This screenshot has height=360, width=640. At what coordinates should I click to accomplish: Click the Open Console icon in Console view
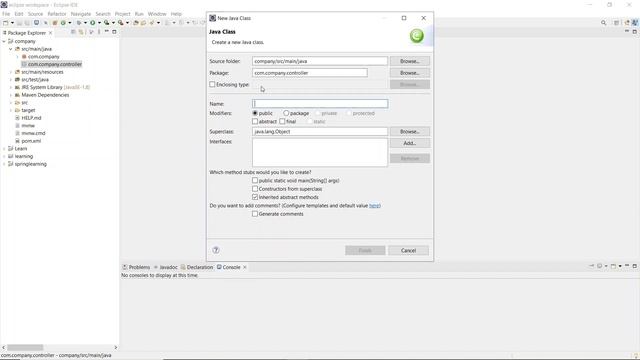[613, 266]
